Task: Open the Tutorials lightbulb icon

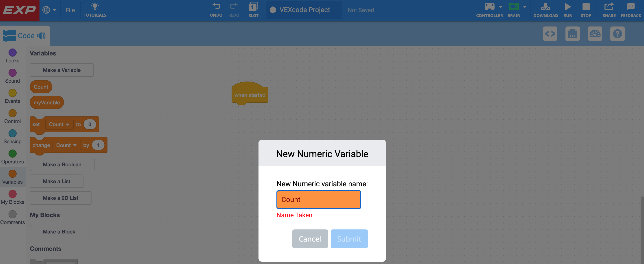Action: tap(95, 7)
